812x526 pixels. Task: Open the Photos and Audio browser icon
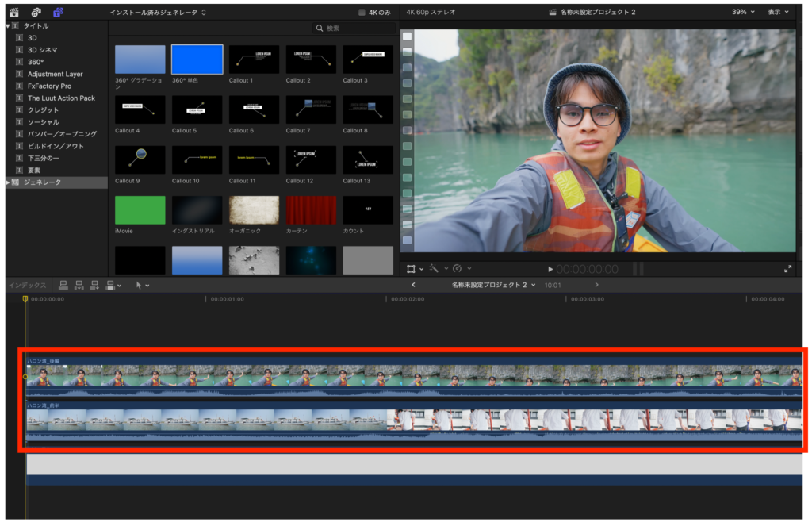(x=36, y=12)
